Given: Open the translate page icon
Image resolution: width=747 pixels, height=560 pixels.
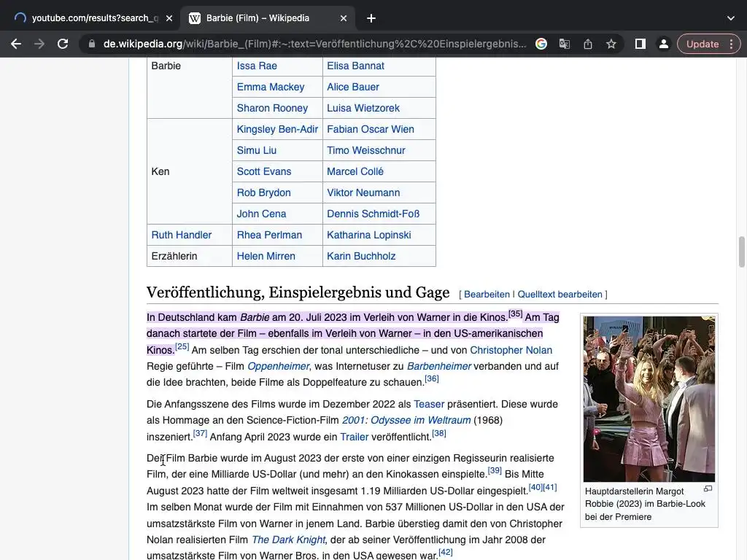Looking at the screenshot, I should [x=565, y=44].
